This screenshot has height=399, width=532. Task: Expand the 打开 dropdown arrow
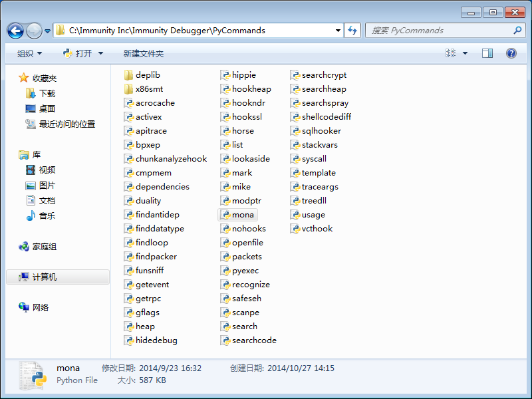pyautogui.click(x=100, y=54)
